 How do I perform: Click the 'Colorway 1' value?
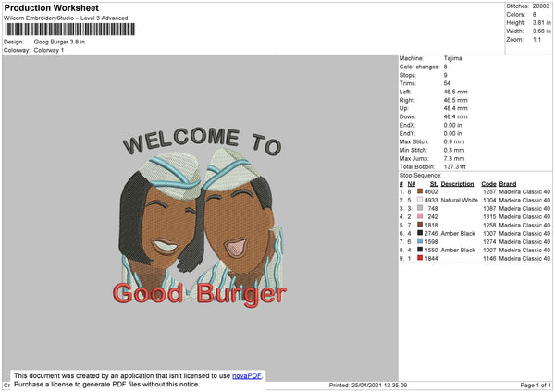point(49,50)
